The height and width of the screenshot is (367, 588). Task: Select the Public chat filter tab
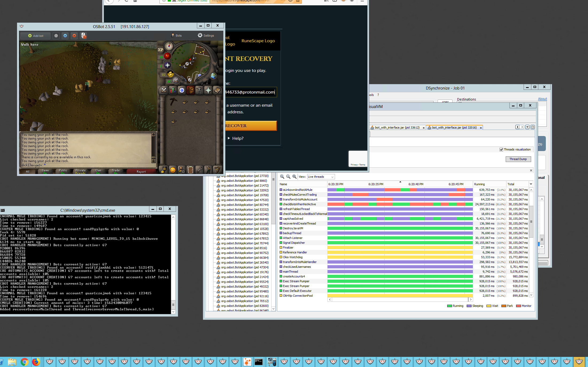coord(63,171)
